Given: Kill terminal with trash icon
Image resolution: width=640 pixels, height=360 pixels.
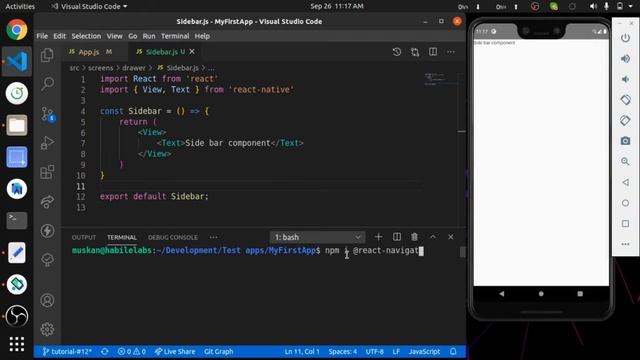Looking at the screenshot, I should pyautogui.click(x=414, y=237).
